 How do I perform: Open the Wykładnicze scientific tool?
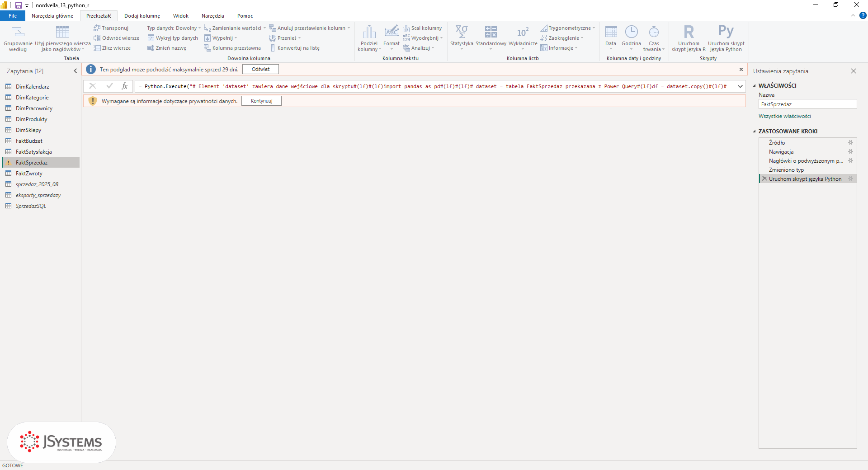[x=523, y=38]
